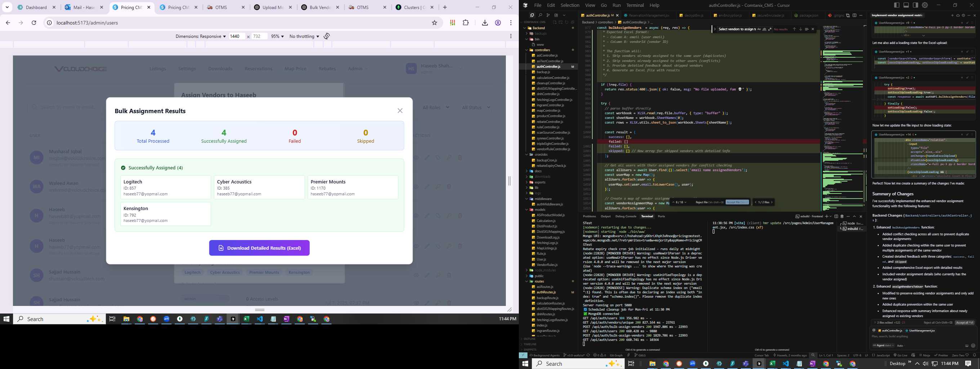
Task: Open Search view icon in Cursor sidebar
Action: tap(540, 15)
